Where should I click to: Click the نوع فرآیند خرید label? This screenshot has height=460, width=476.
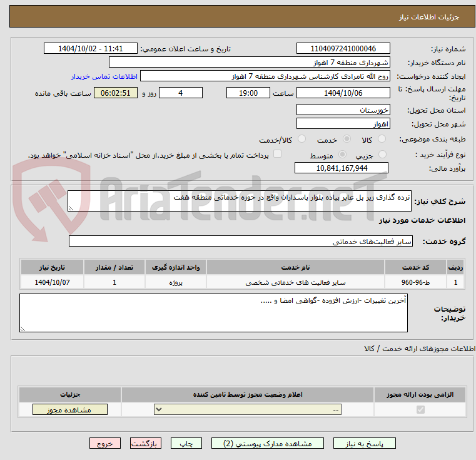coord(440,155)
